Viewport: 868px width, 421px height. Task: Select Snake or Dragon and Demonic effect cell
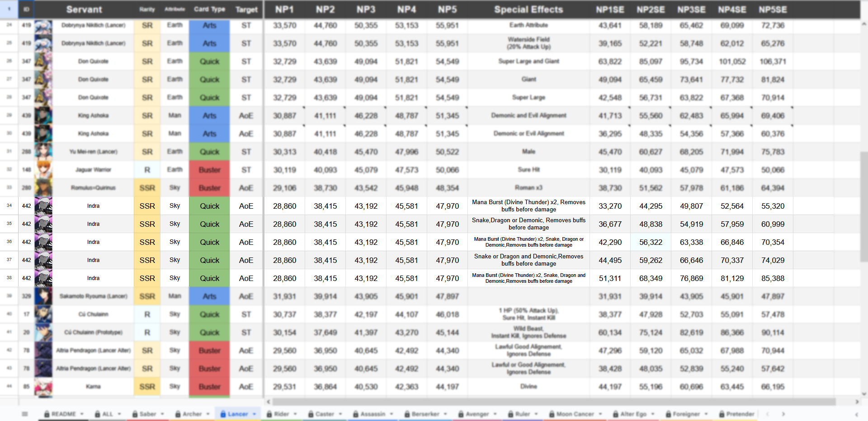(x=528, y=260)
